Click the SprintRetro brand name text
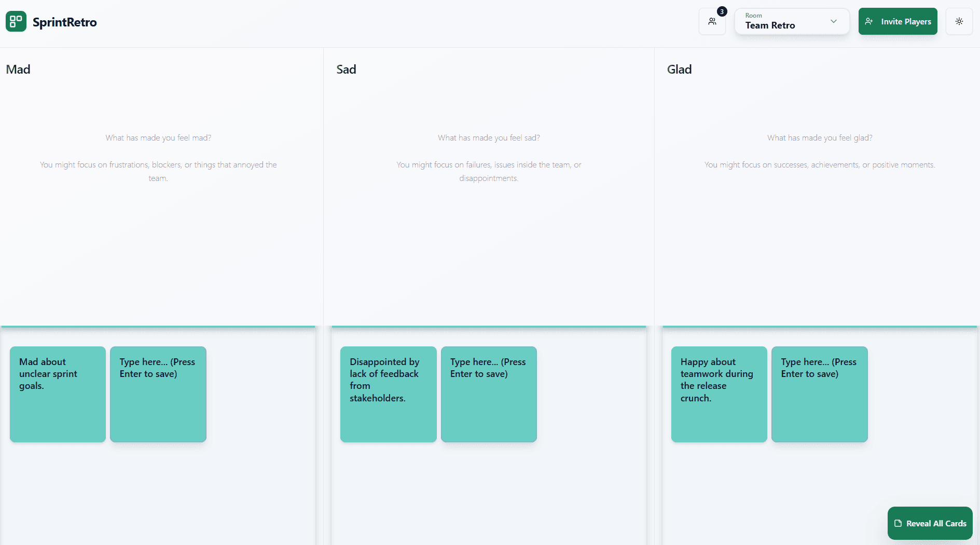Image resolution: width=980 pixels, height=545 pixels. pyautogui.click(x=65, y=22)
